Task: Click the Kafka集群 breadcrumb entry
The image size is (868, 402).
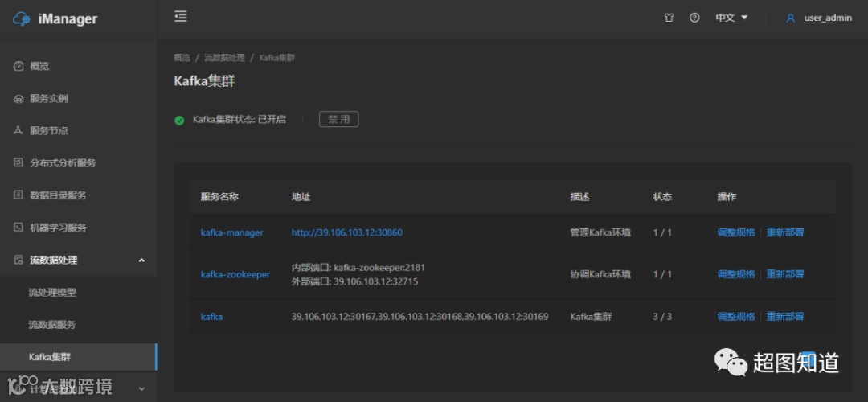Action: (276, 58)
